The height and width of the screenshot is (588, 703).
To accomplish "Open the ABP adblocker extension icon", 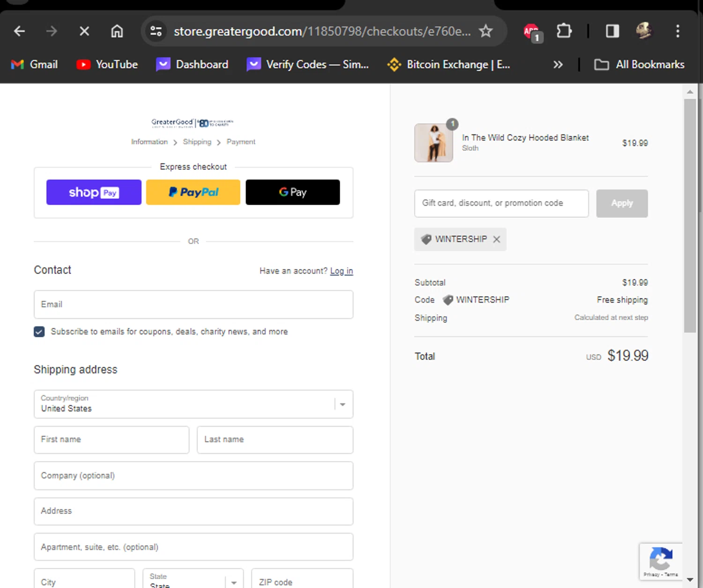I will [532, 32].
